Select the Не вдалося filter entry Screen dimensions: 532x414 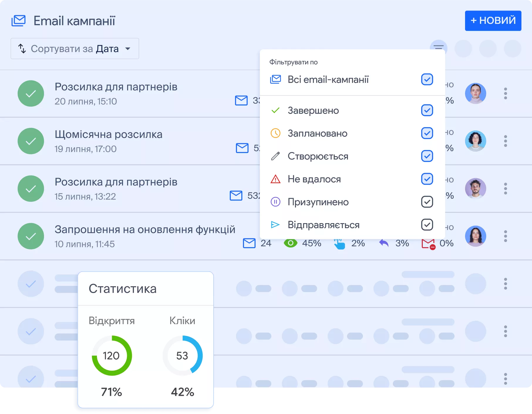coord(314,179)
